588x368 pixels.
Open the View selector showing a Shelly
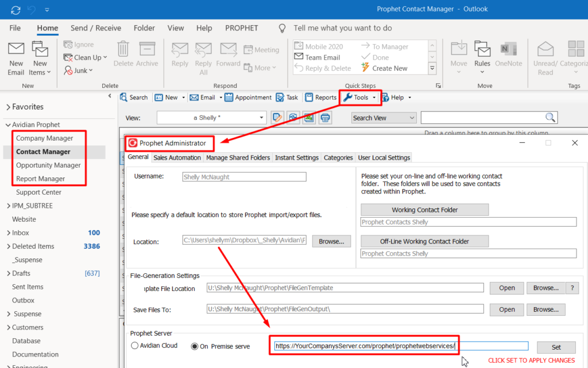point(211,118)
